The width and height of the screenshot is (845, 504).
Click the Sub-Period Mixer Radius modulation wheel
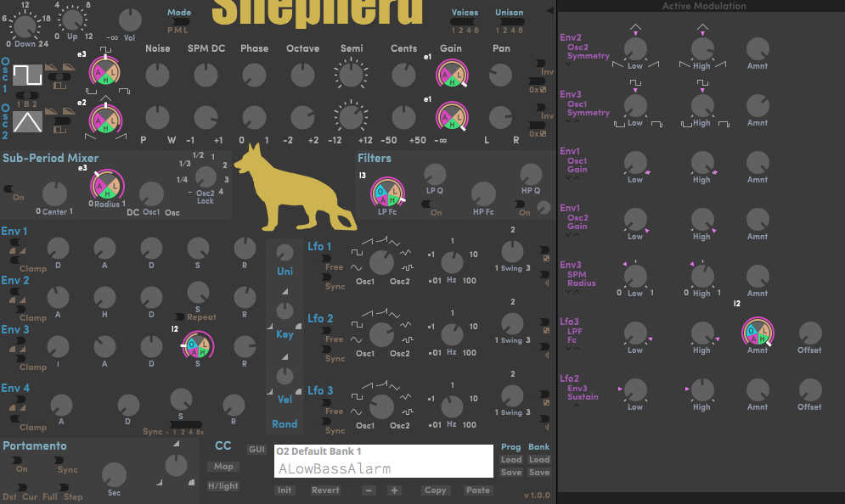[x=107, y=185]
